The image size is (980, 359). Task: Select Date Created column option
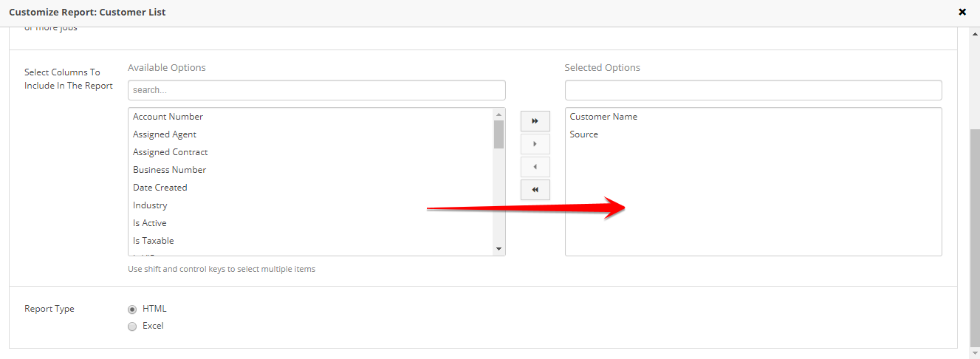pyautogui.click(x=311, y=188)
